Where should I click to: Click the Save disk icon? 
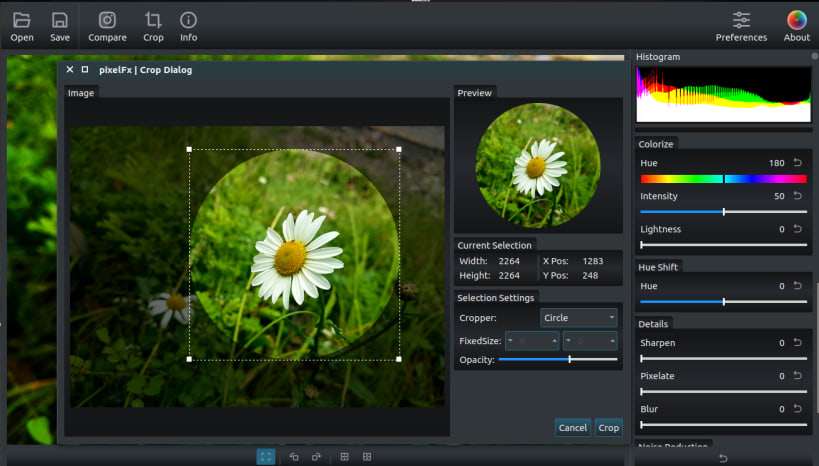pyautogui.click(x=60, y=20)
